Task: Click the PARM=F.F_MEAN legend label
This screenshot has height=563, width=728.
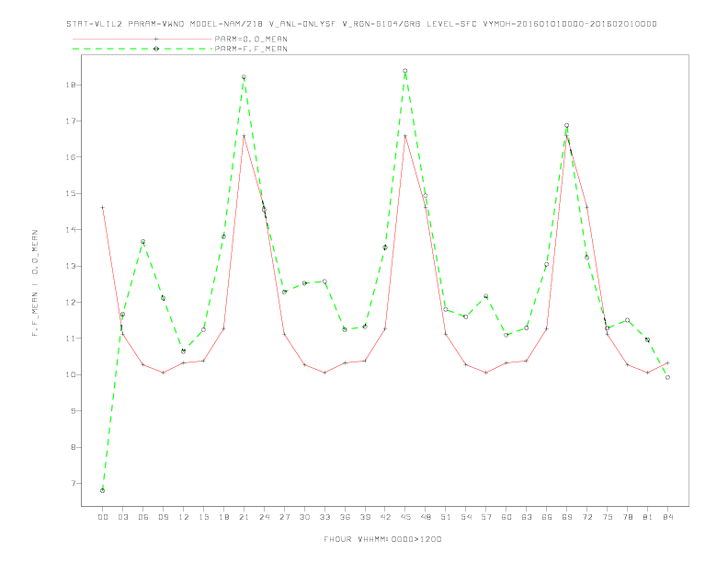Action: (x=251, y=49)
